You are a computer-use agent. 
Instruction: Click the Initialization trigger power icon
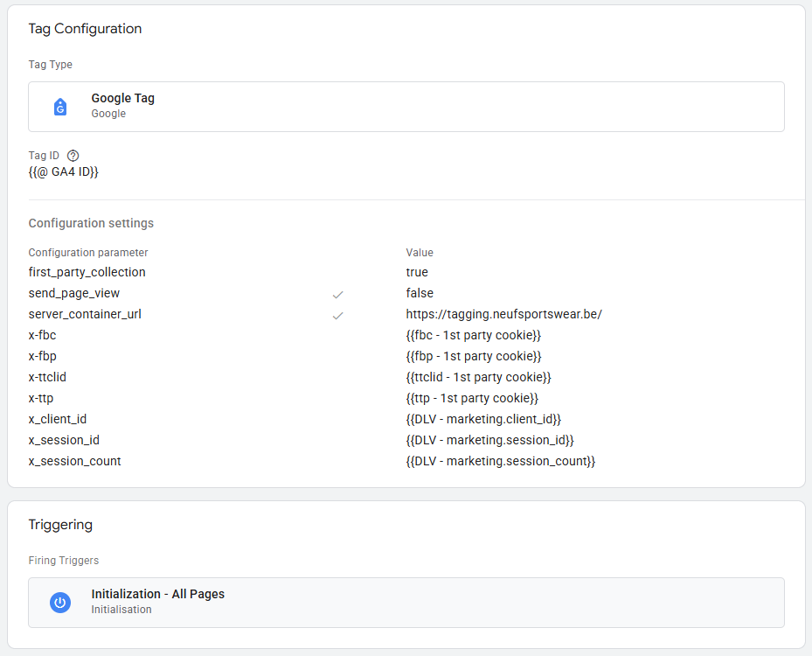coord(60,603)
